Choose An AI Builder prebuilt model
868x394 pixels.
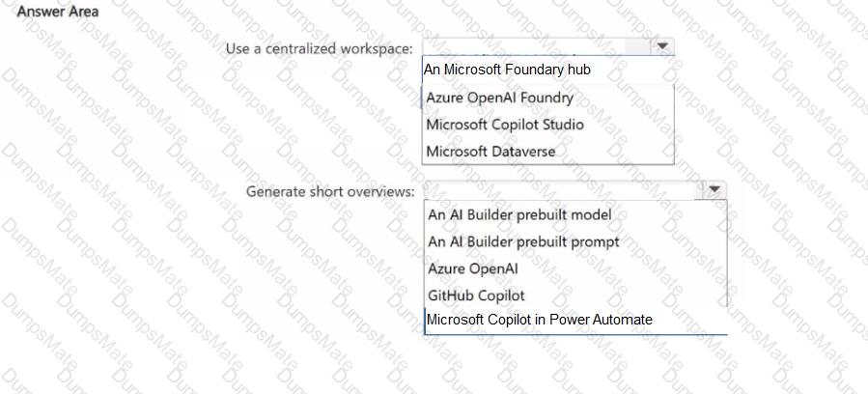(x=519, y=214)
